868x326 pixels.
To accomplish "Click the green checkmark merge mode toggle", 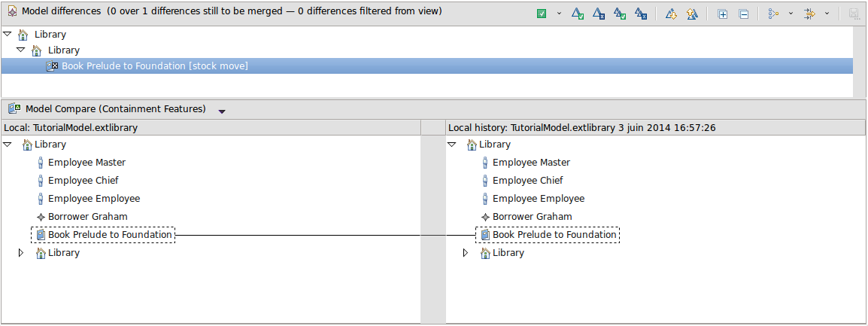I will pos(542,14).
